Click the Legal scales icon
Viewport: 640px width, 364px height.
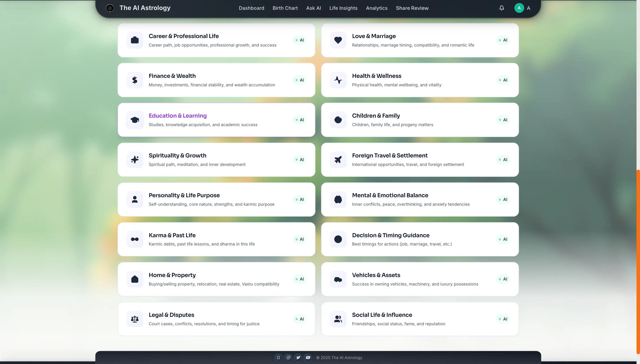click(135, 319)
